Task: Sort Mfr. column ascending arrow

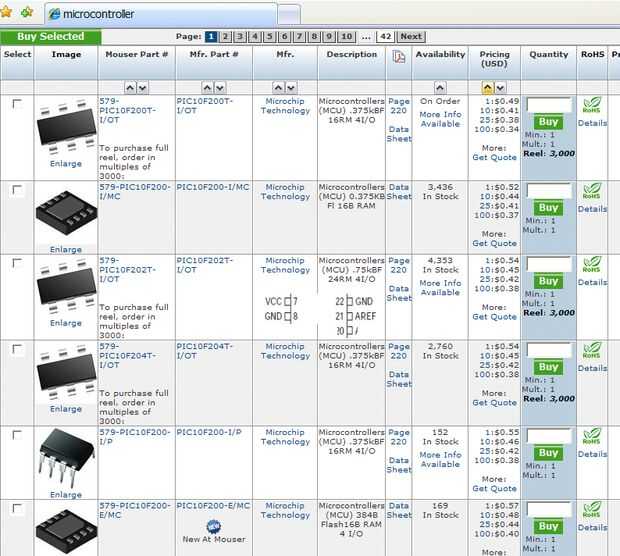Action: point(278,88)
